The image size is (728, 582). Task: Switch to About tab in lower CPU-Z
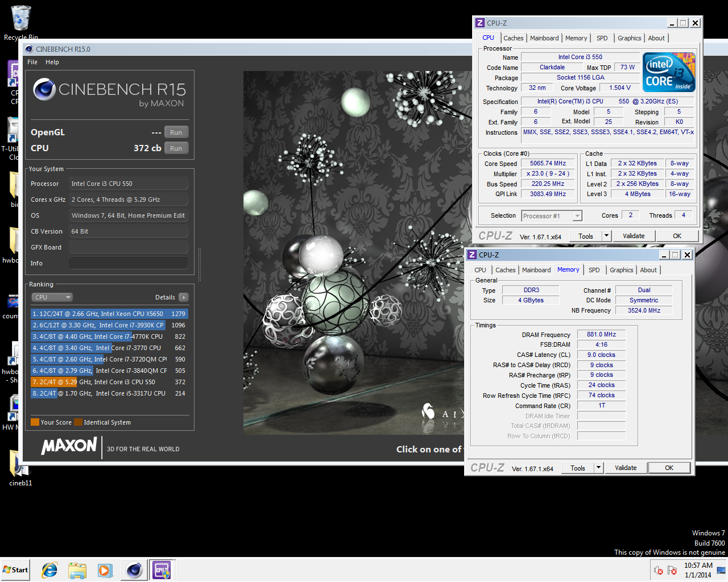[648, 270]
